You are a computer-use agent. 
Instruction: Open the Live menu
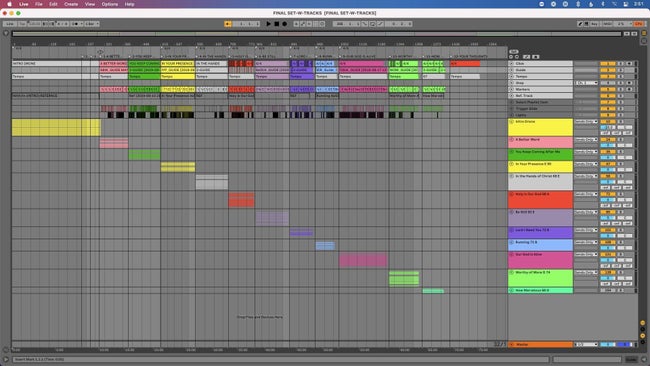[24, 4]
